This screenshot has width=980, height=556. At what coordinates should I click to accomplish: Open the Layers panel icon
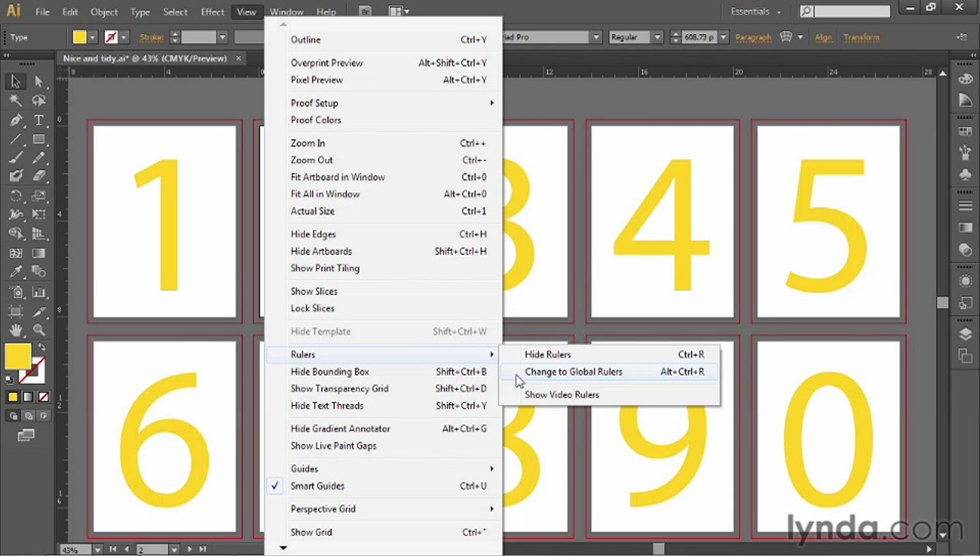click(x=965, y=334)
